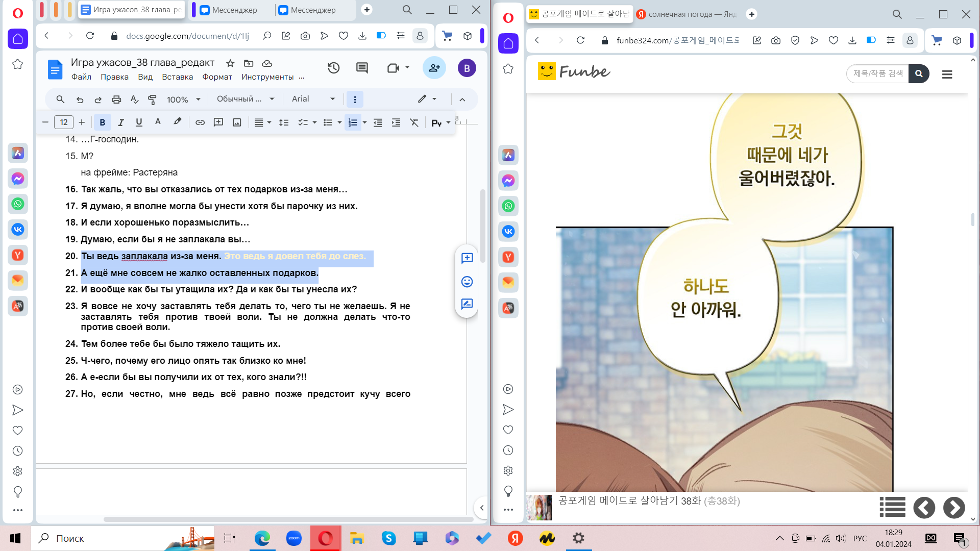Switch to 'солнечная погода' Yandex tab

tap(687, 14)
